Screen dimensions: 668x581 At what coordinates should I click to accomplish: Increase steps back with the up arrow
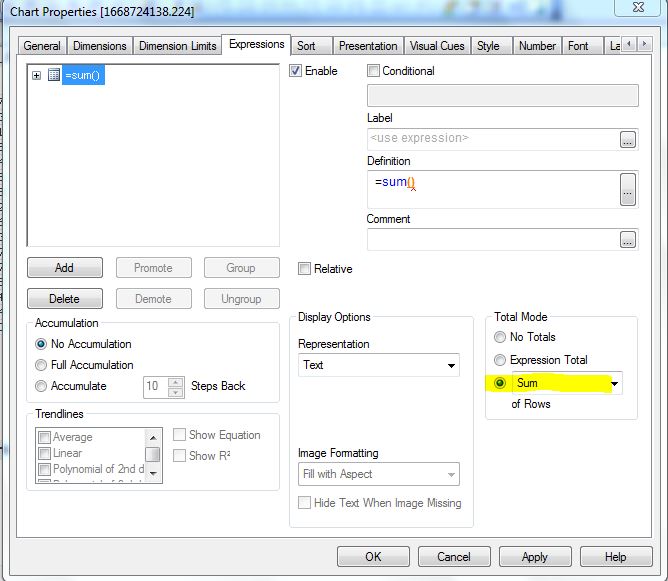[x=176, y=382]
